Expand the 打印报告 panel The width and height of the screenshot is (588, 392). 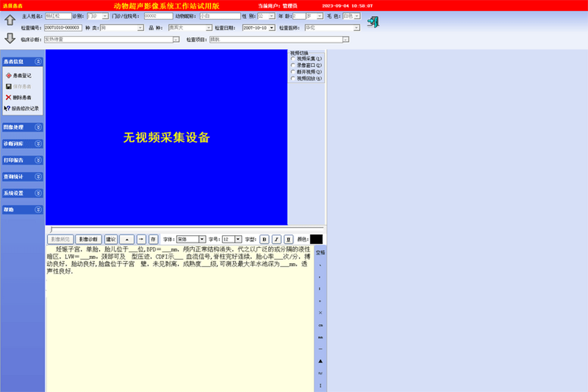tap(38, 160)
